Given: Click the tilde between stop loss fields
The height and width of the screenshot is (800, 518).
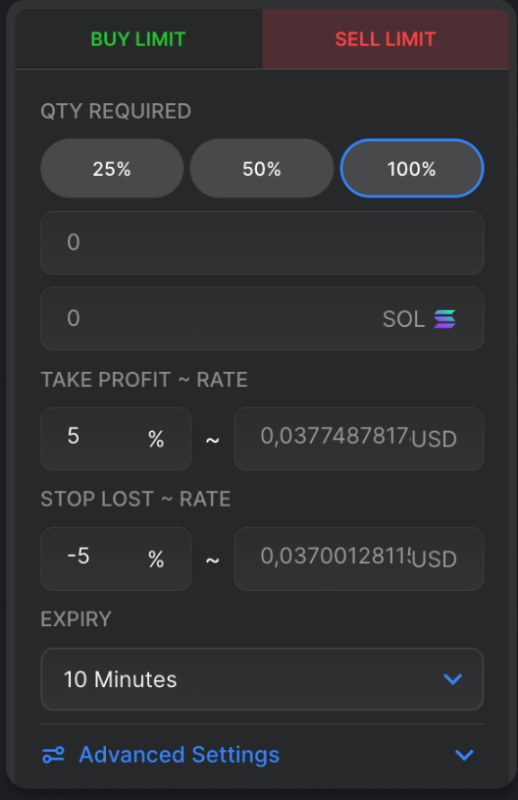Looking at the screenshot, I should click(212, 560).
